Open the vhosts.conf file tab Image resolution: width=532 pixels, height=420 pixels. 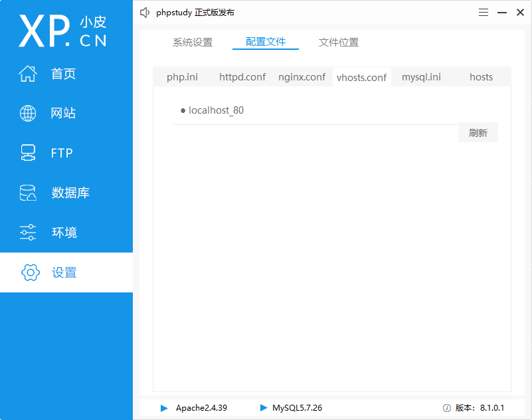(361, 76)
